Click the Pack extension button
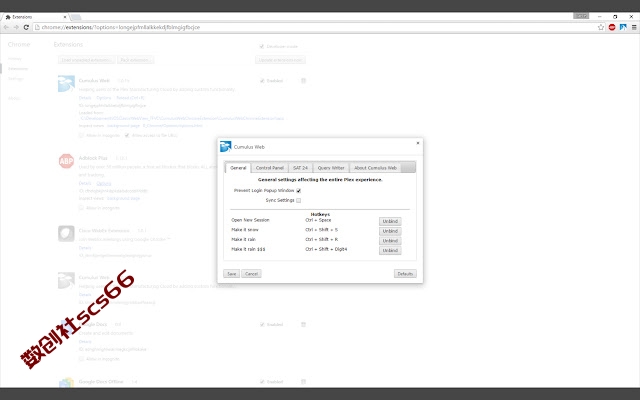This screenshot has height=400, width=640. [x=135, y=60]
